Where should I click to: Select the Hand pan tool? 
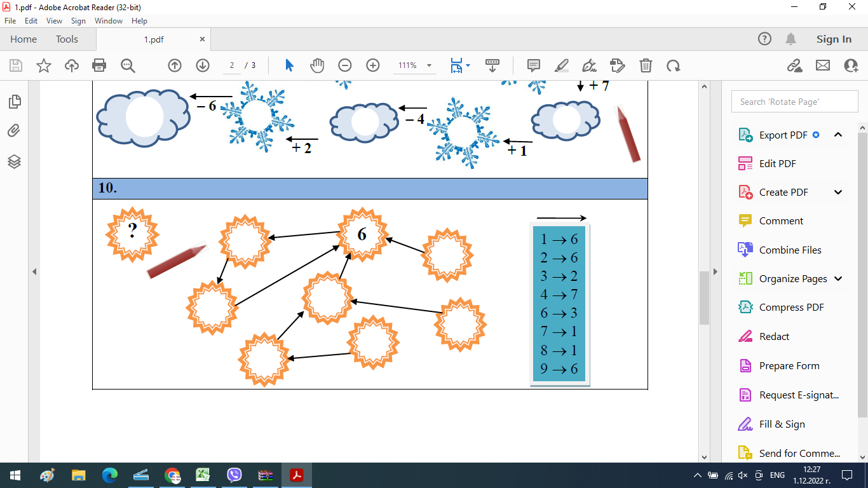pos(317,65)
